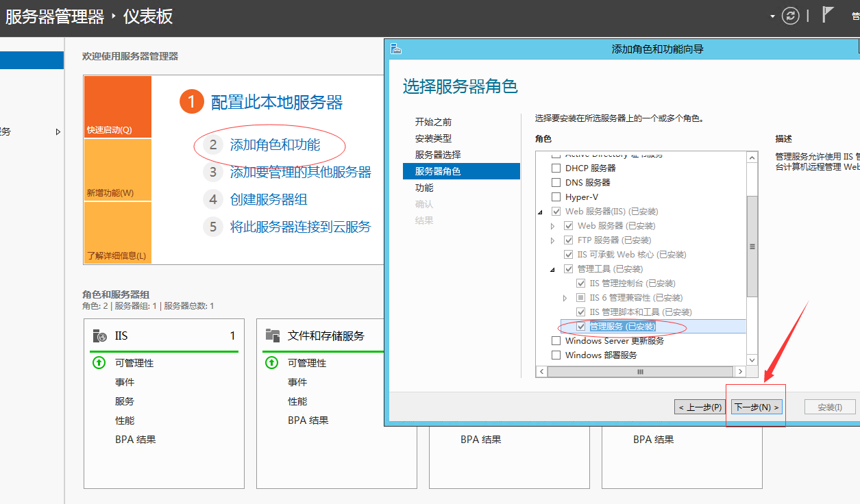
Task: Select the 快速启动(Q) tile
Action: tap(118, 107)
